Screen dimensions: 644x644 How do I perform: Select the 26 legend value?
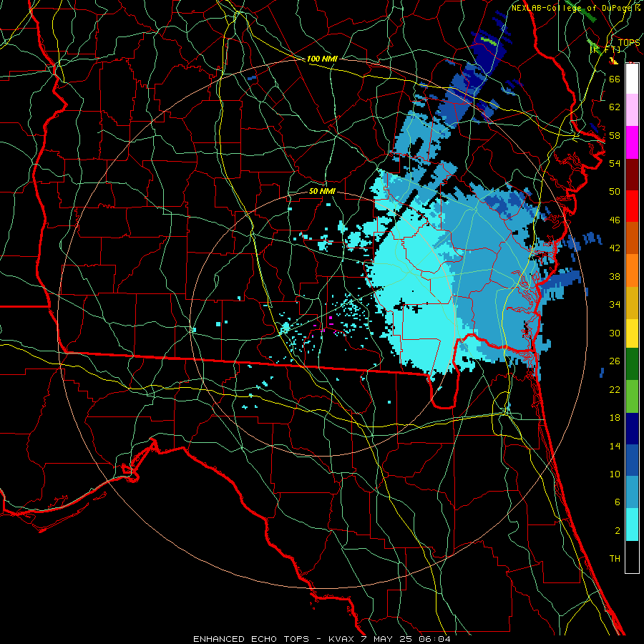[615, 361]
